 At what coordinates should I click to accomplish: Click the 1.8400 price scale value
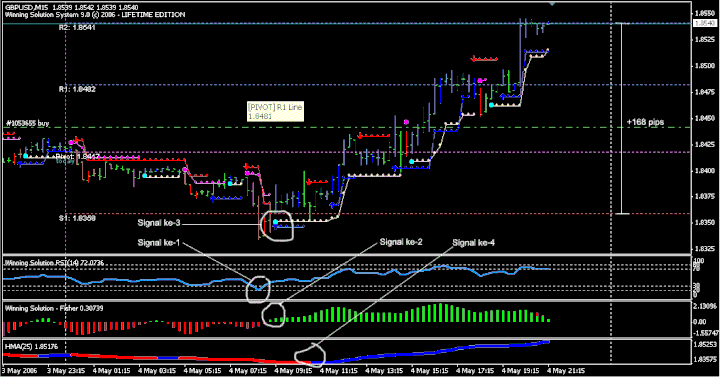pyautogui.click(x=705, y=170)
